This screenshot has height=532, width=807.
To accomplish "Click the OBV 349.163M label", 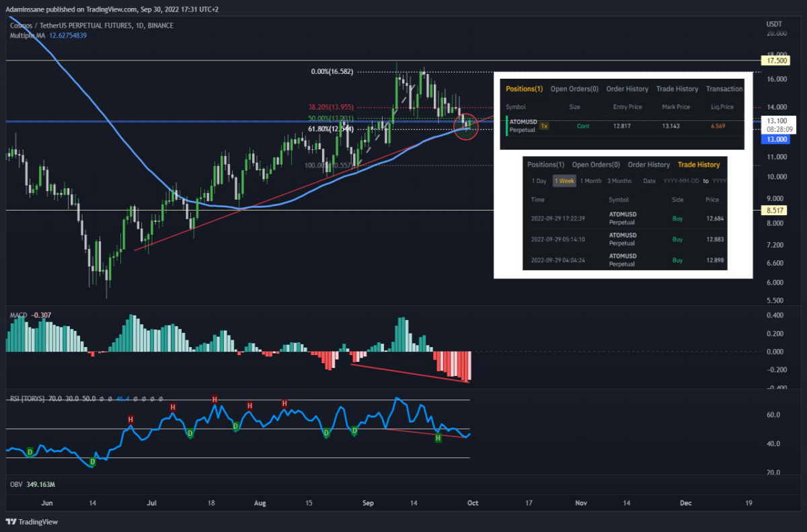I will [32, 484].
